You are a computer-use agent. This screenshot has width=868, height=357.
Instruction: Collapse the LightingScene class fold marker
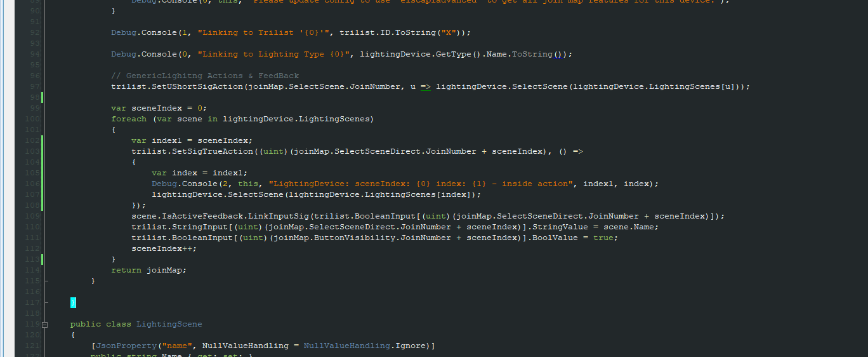45,325
